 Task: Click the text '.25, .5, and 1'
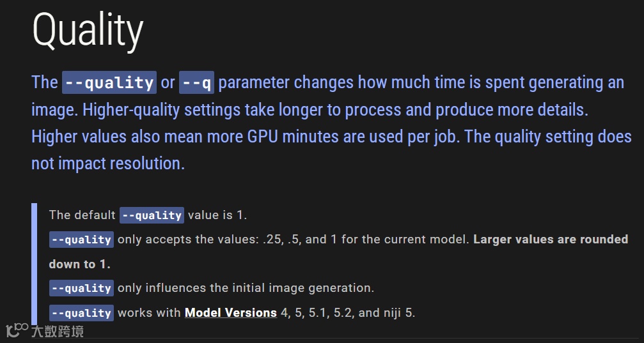301,240
